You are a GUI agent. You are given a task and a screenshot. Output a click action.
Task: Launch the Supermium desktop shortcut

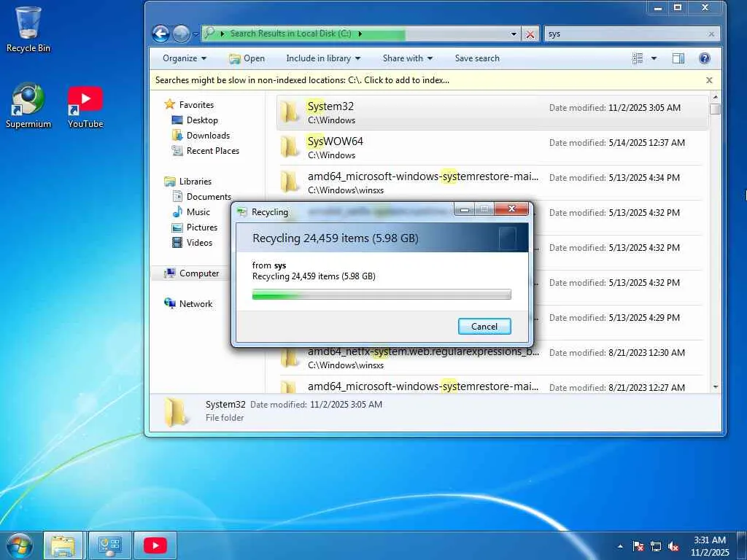coord(28,106)
